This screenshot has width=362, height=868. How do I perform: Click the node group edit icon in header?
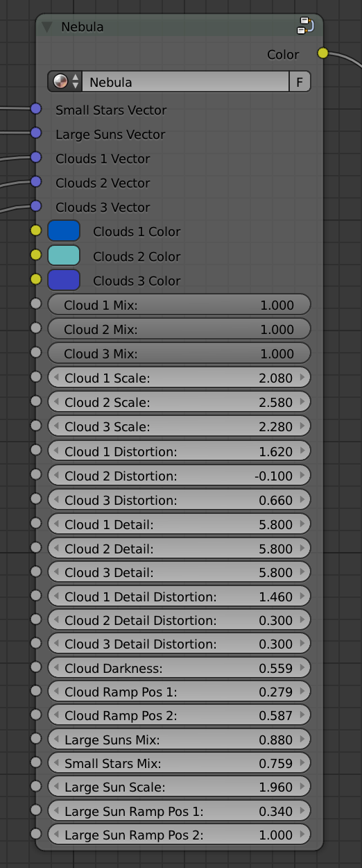[x=306, y=26]
